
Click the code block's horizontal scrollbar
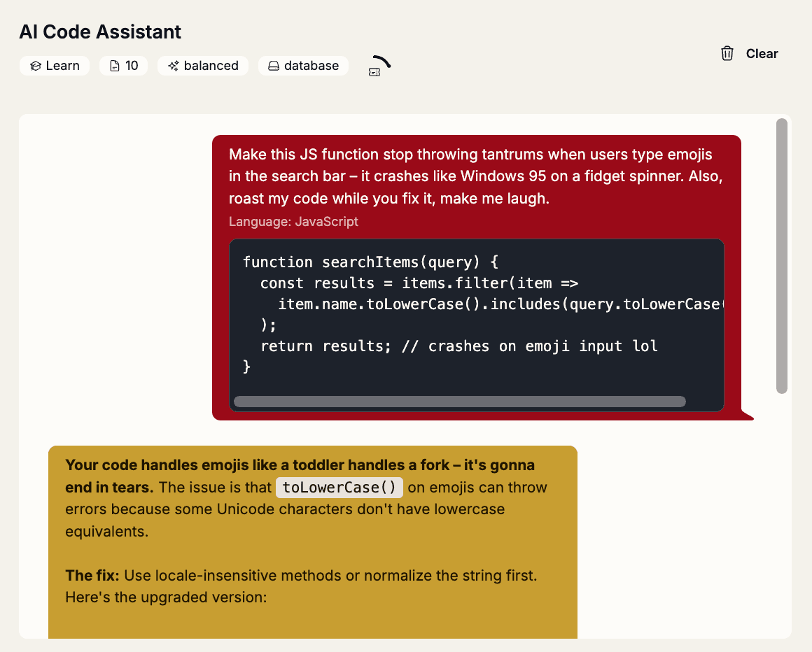tap(460, 401)
